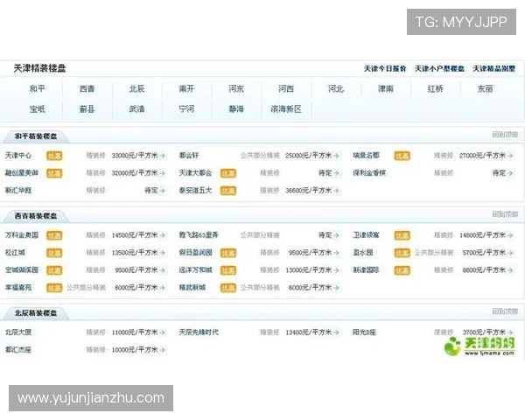Go to the 静海 district
The image size is (525, 420).
coord(236,109)
